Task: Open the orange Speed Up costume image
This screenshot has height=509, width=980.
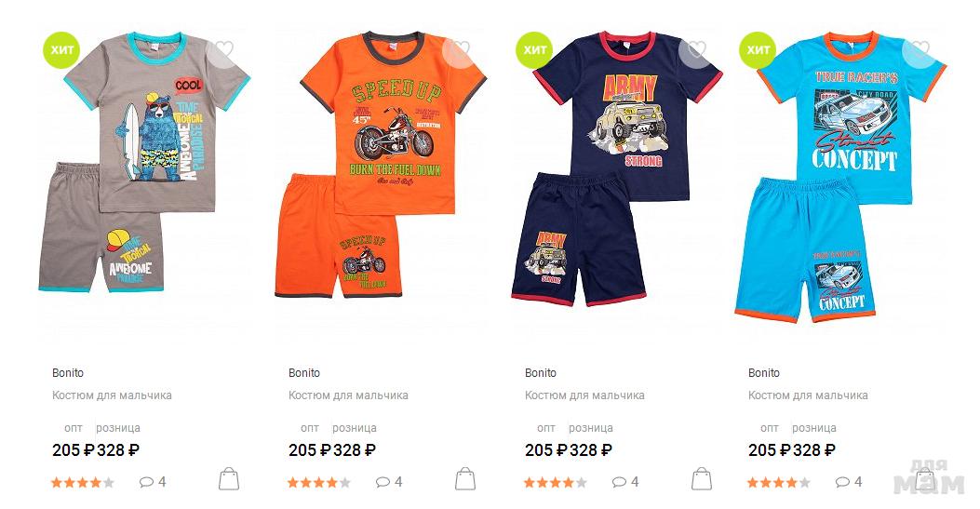Action: click(x=382, y=166)
